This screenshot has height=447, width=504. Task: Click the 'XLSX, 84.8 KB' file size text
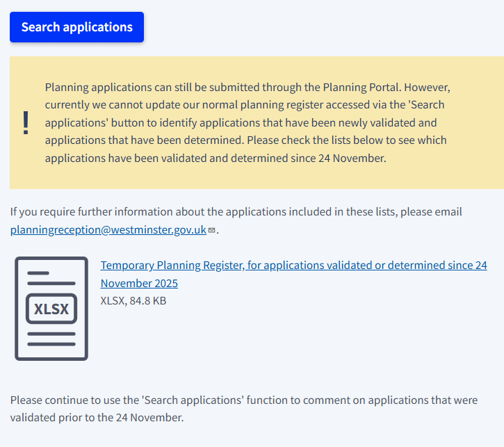click(133, 301)
